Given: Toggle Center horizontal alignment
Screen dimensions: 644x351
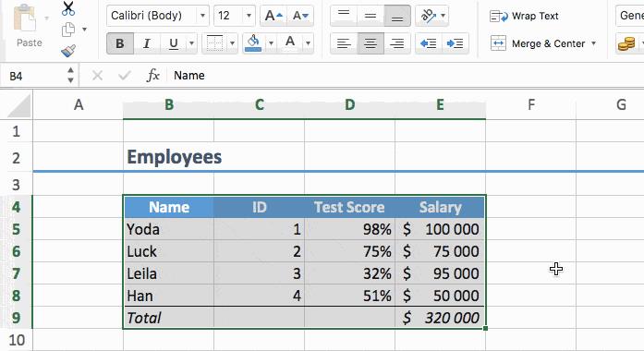Looking at the screenshot, I should [371, 43].
